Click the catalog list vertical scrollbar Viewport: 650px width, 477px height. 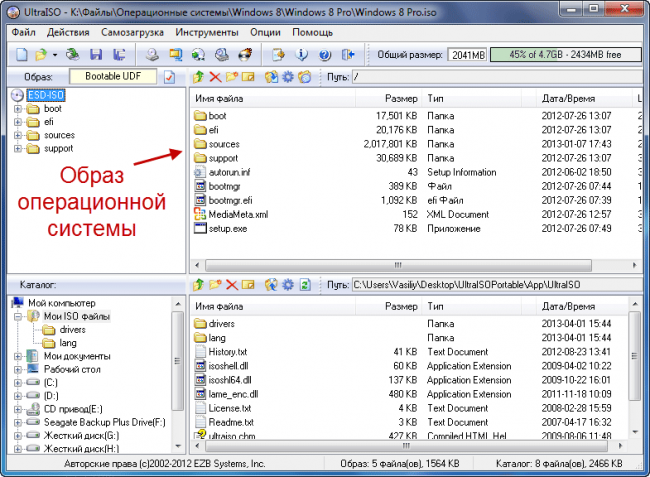tap(635, 356)
